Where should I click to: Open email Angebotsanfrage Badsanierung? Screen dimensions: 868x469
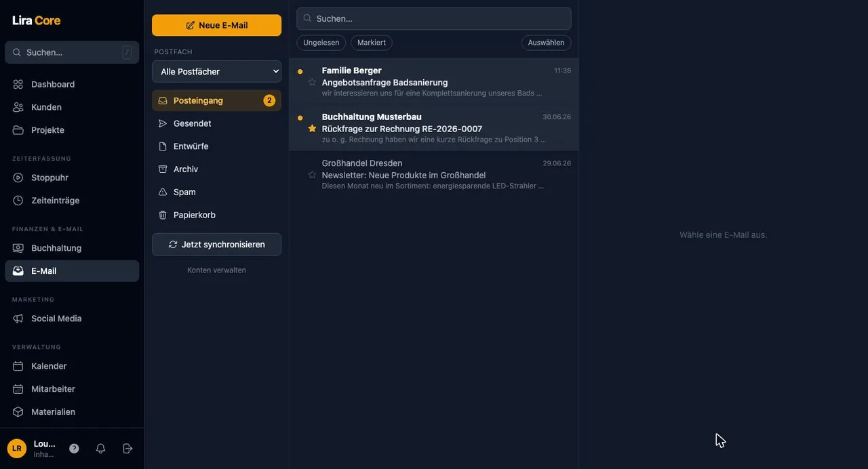click(434, 81)
